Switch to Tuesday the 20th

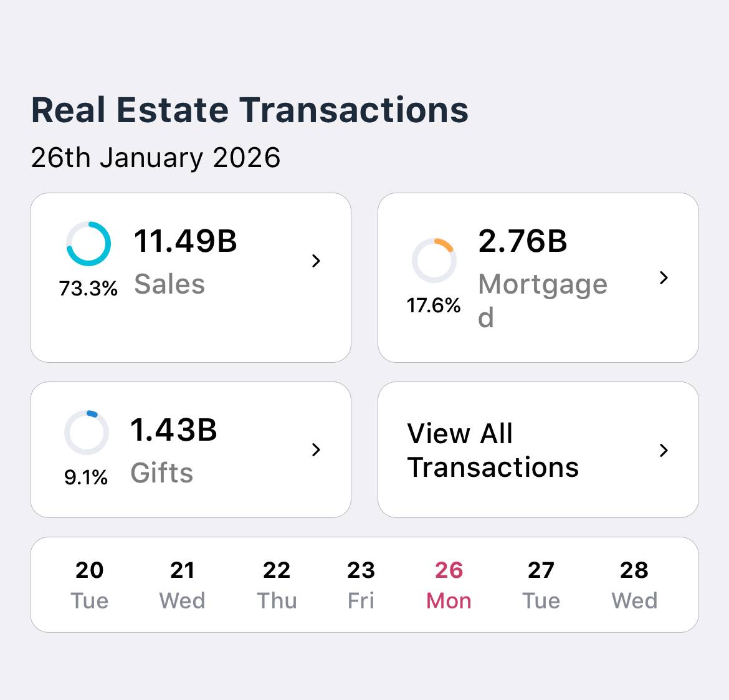click(89, 584)
